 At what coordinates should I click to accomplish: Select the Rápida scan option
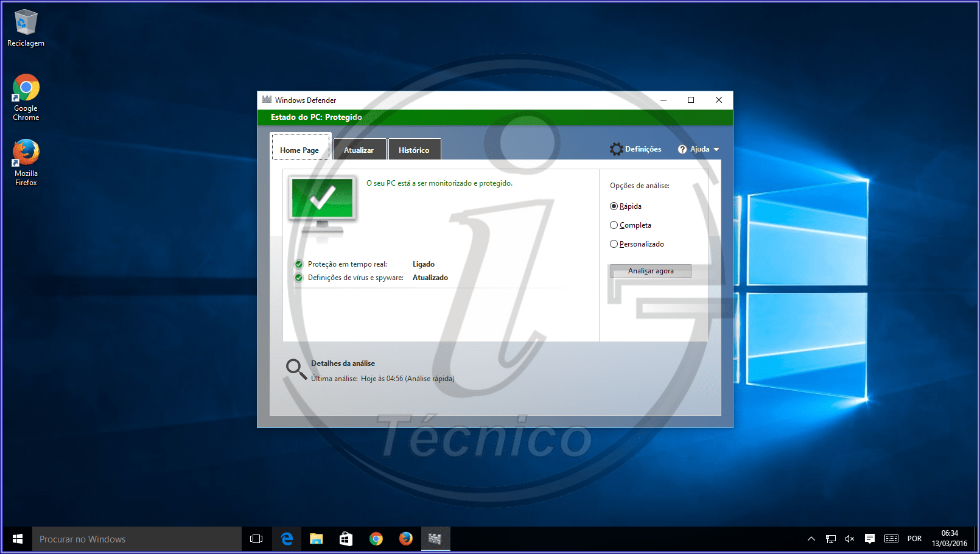click(614, 206)
